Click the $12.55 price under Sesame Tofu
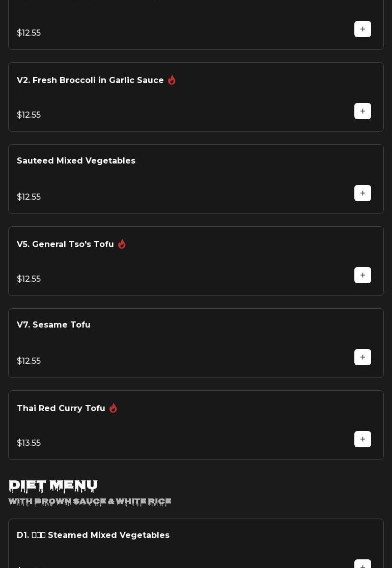The image size is (392, 568). coord(29,361)
